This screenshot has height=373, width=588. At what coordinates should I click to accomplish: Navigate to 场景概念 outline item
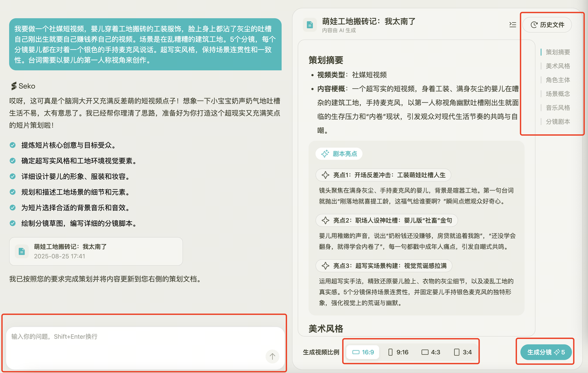coord(558,94)
